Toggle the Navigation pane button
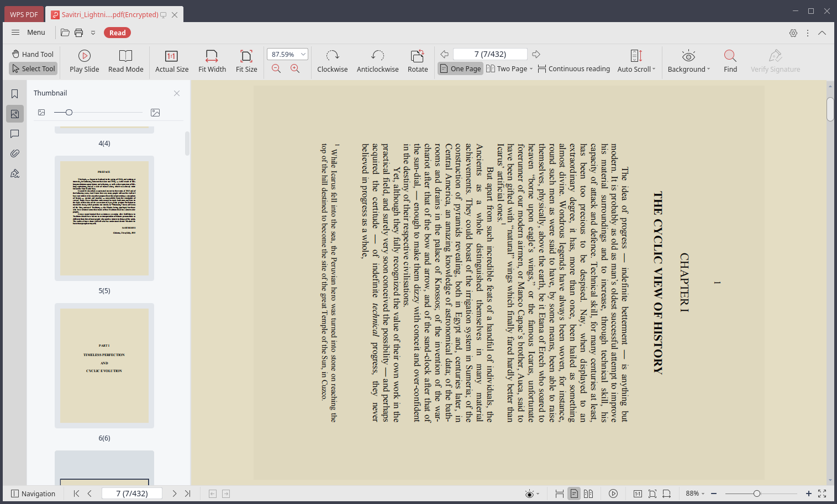837x504 pixels. (x=33, y=494)
